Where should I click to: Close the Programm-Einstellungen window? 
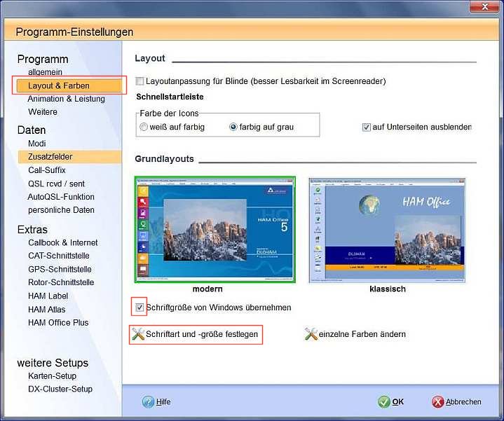(485, 6)
